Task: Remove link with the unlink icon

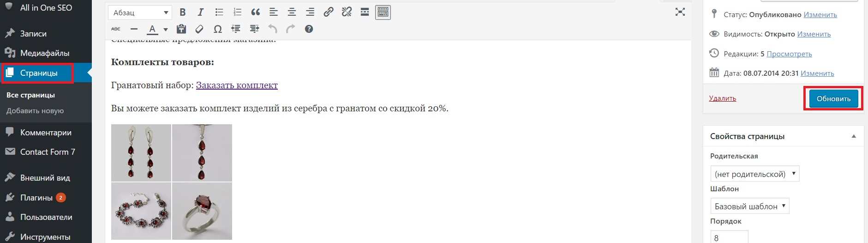Action: pyautogui.click(x=347, y=12)
